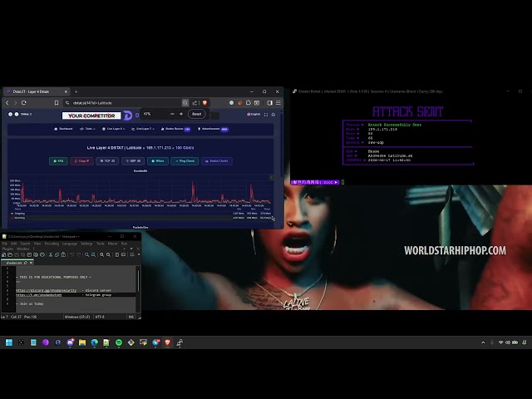The width and height of the screenshot is (532, 399).
Task: Toggle INS insert mode in Notepad++ status bar
Action: click(131, 317)
